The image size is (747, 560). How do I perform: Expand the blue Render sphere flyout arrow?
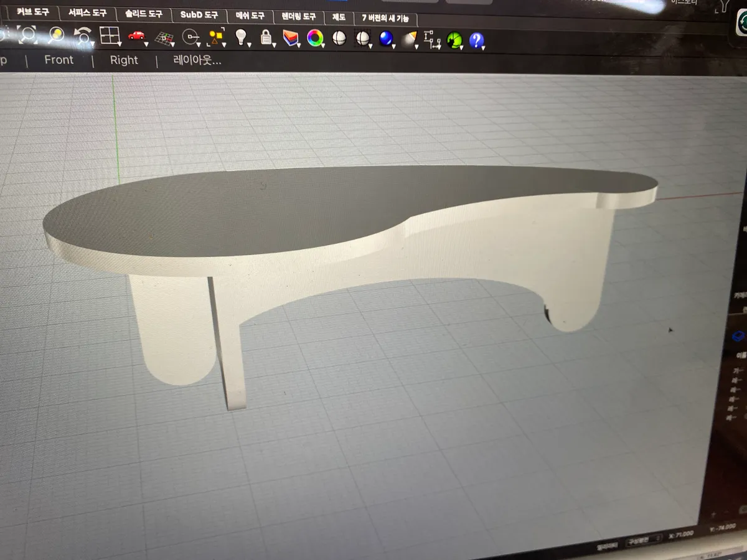pyautogui.click(x=395, y=46)
